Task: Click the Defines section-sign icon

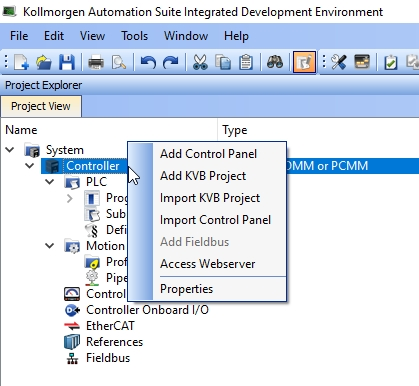Action: tap(92, 230)
